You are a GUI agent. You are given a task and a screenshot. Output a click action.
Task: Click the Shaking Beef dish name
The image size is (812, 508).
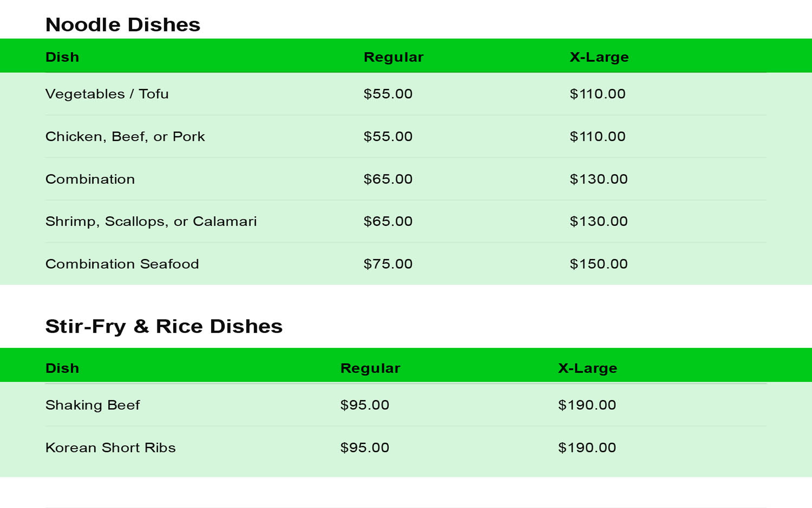tap(93, 405)
